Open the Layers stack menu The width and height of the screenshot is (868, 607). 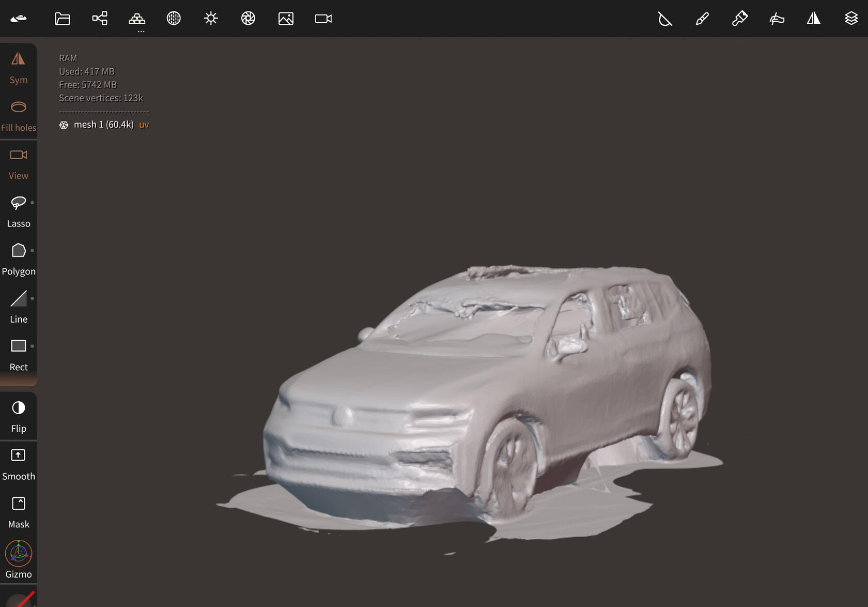(851, 19)
